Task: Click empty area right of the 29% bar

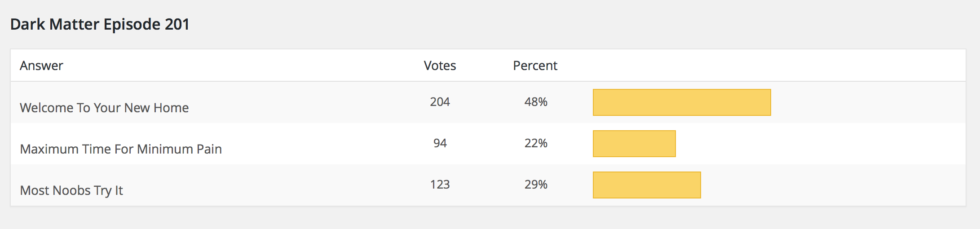Action: [x=831, y=185]
